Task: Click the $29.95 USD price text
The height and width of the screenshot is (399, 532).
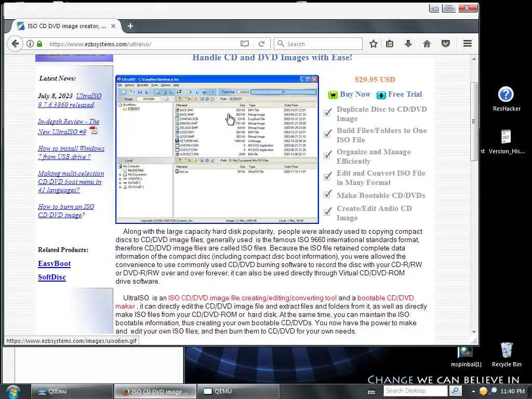Action: point(375,79)
